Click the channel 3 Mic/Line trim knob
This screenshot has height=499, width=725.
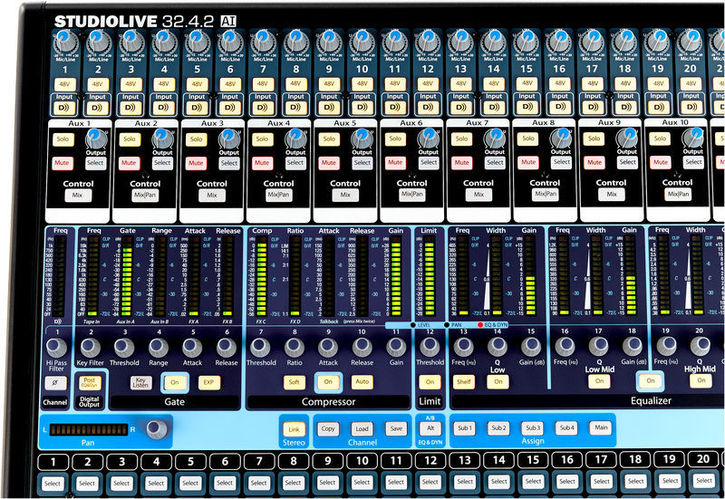[132, 42]
